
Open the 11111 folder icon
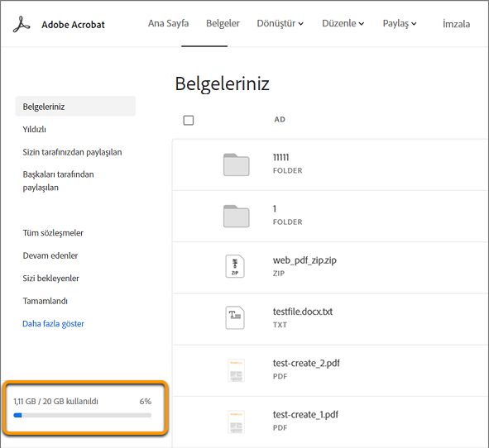pos(236,164)
